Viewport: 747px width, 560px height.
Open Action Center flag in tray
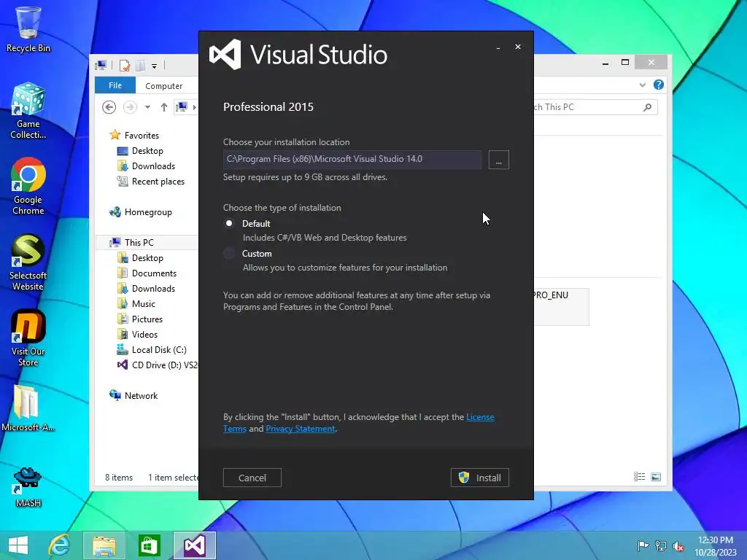tap(643, 546)
